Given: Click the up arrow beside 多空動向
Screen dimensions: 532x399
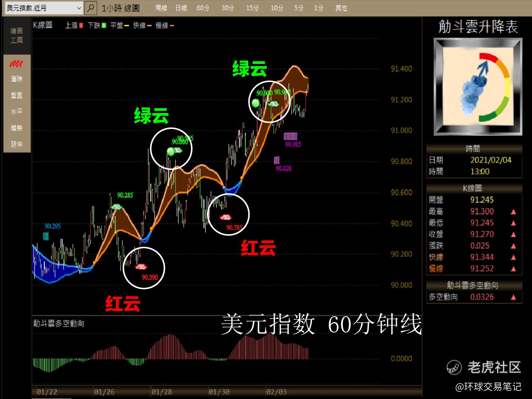Looking at the screenshot, I should click(x=513, y=297).
